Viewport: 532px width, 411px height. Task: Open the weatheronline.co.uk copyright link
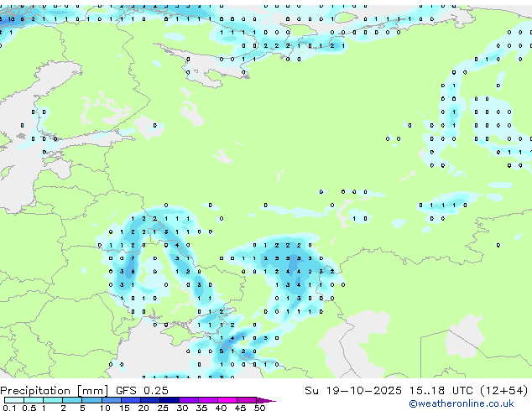(461, 403)
